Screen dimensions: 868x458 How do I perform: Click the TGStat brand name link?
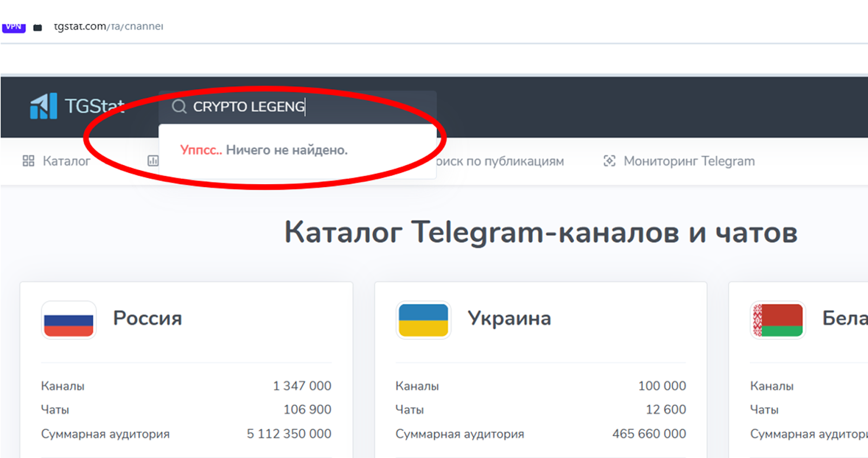coord(94,106)
